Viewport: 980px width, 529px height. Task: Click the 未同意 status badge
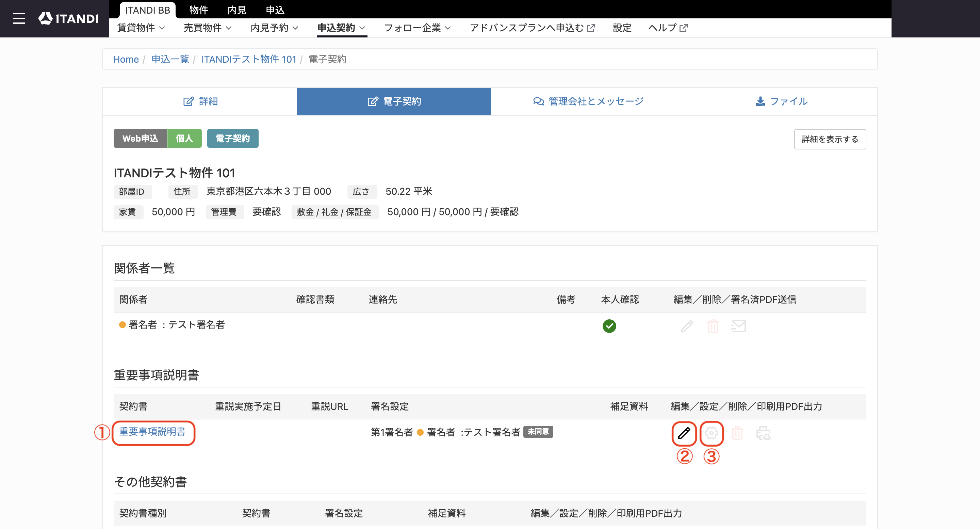point(538,432)
